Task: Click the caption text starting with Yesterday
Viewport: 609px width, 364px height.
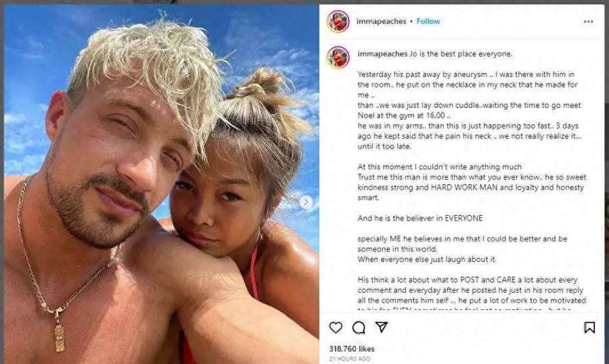Action: (x=468, y=110)
